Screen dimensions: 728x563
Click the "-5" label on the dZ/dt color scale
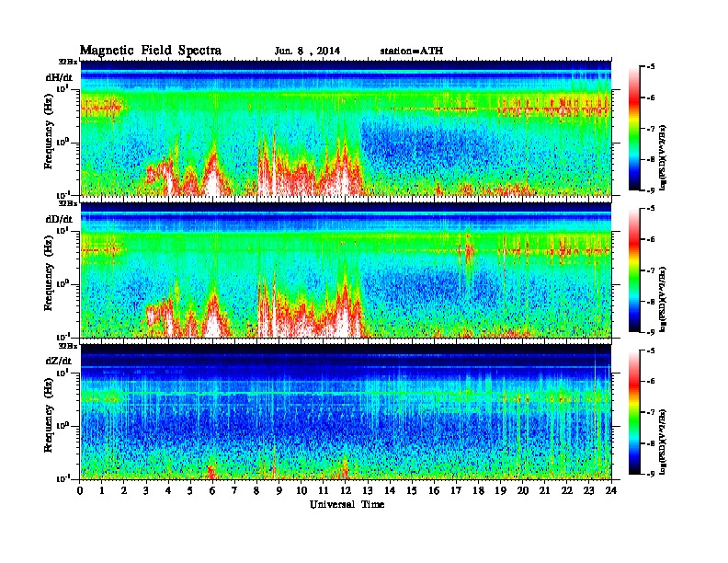[651, 350]
